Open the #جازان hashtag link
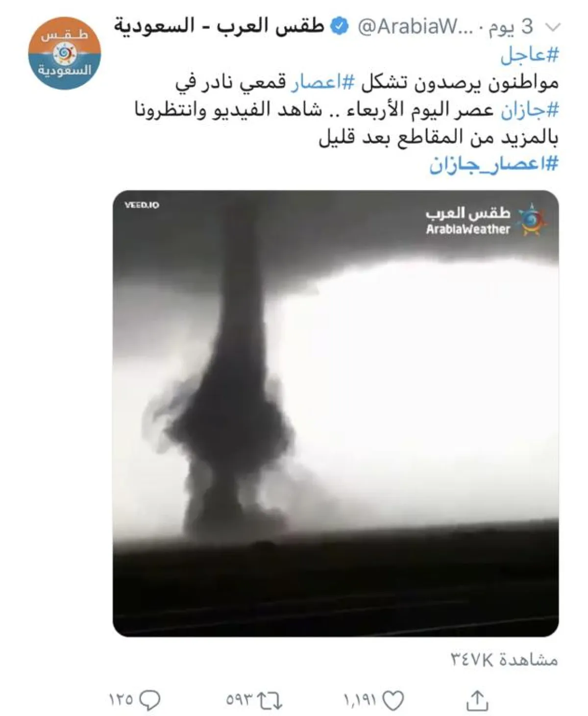This screenshot has width=588, height=716. (529, 110)
